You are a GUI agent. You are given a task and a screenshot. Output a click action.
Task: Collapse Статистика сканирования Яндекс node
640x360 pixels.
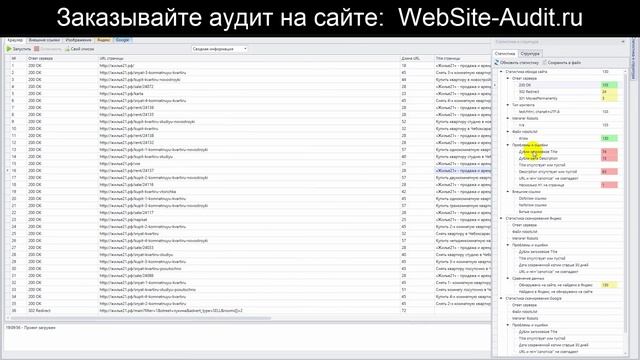tap(502, 218)
